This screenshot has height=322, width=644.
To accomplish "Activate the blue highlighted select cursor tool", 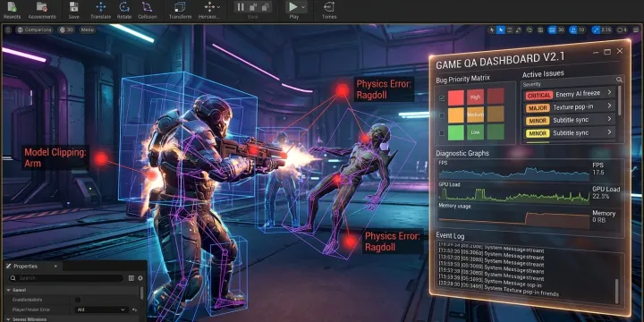I will [x=501, y=30].
